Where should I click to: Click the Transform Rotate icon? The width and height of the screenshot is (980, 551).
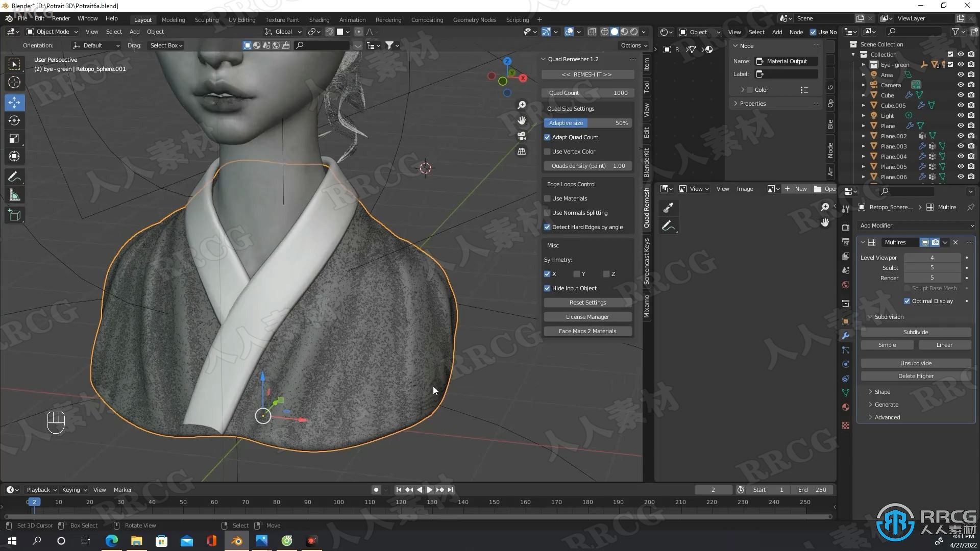tap(14, 120)
